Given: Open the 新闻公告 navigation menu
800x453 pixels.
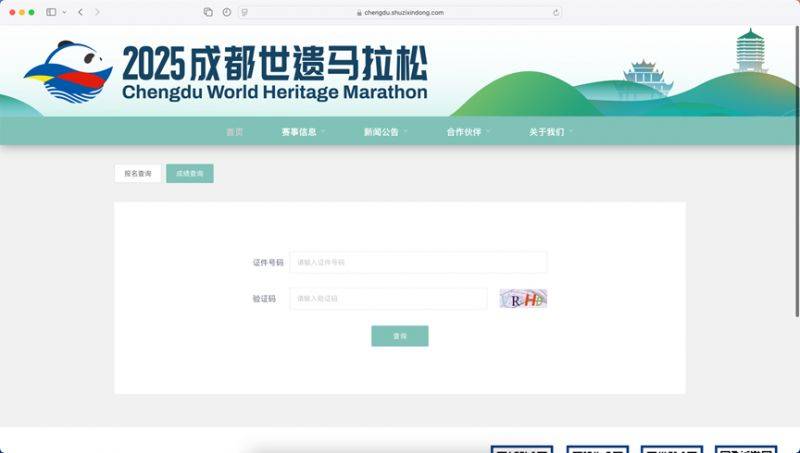Looking at the screenshot, I should [381, 132].
